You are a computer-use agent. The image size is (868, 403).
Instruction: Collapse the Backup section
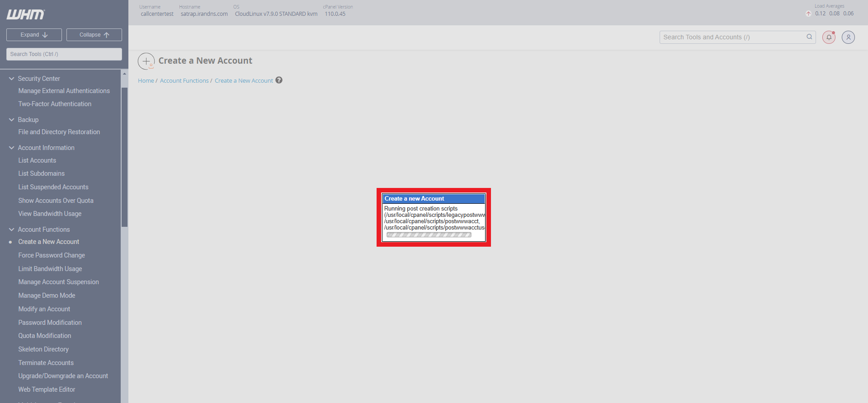pyautogui.click(x=12, y=120)
